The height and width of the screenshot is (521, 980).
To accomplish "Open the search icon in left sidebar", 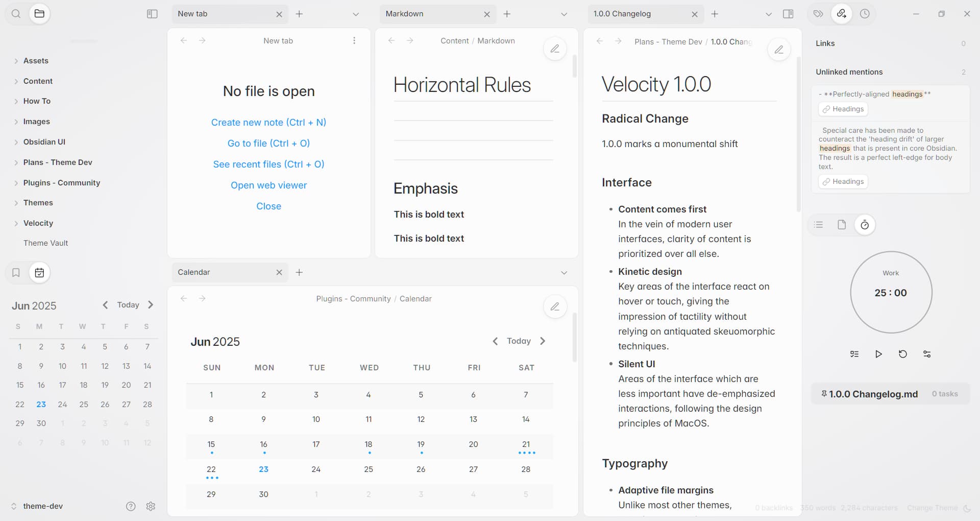I will [16, 14].
